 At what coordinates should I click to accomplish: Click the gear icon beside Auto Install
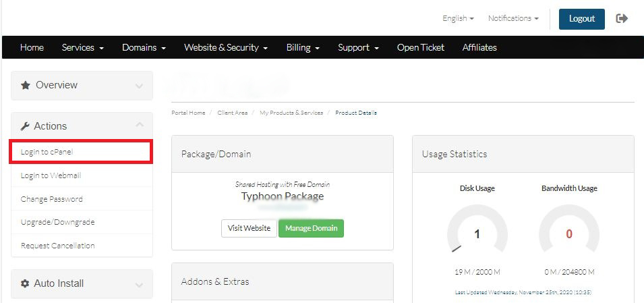click(25, 284)
